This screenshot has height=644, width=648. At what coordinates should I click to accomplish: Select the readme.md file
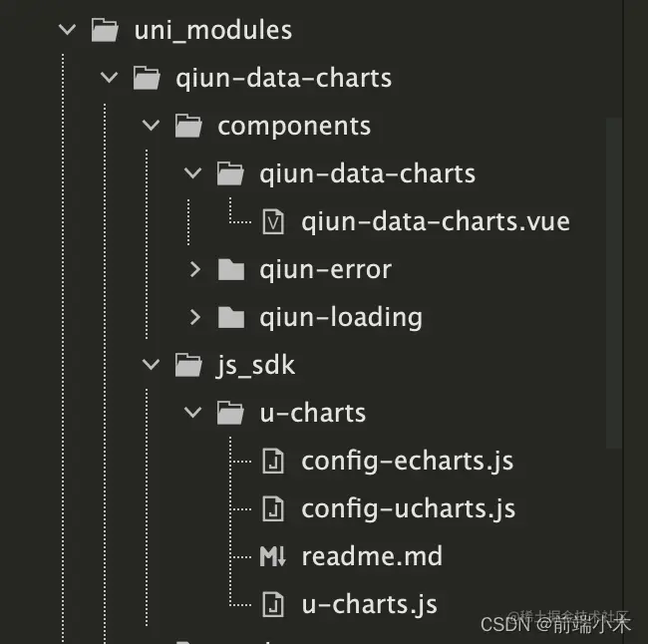(x=372, y=556)
